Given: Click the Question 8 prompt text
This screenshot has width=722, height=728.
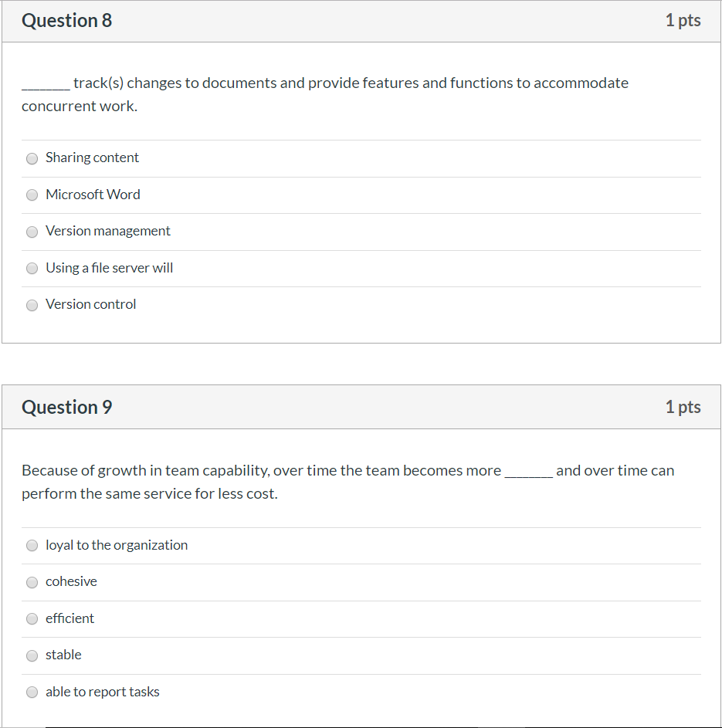Looking at the screenshot, I should coord(324,83).
